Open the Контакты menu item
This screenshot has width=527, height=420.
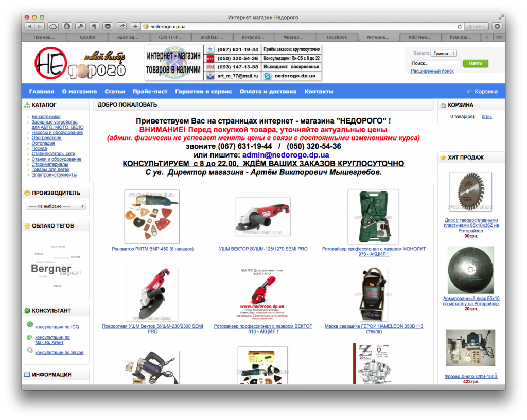[x=319, y=91]
